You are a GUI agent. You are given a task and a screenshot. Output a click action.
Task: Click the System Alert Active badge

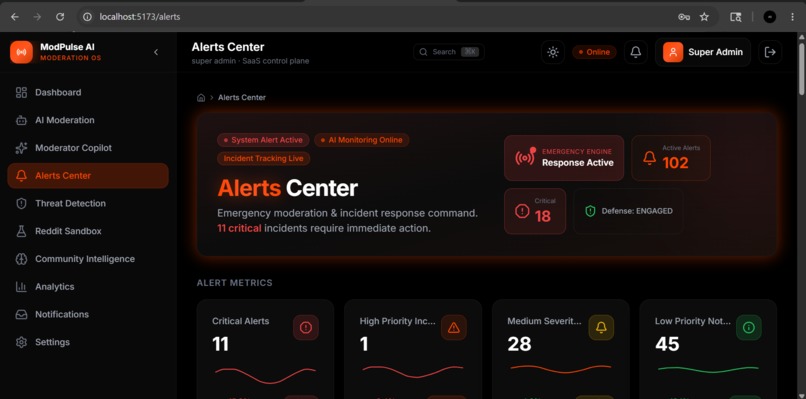pos(263,140)
